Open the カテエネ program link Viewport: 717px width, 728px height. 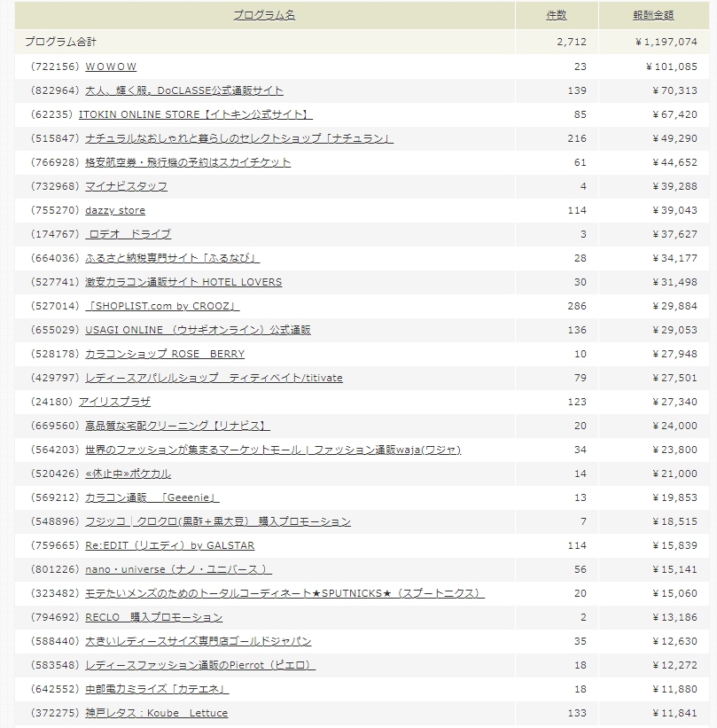click(x=158, y=690)
